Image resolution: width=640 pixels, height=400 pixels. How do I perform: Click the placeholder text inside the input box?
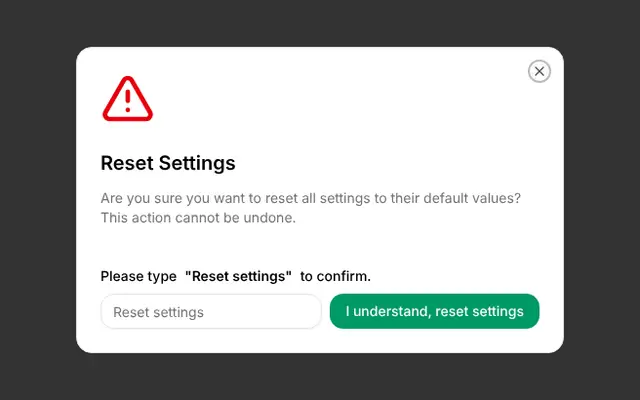click(158, 312)
